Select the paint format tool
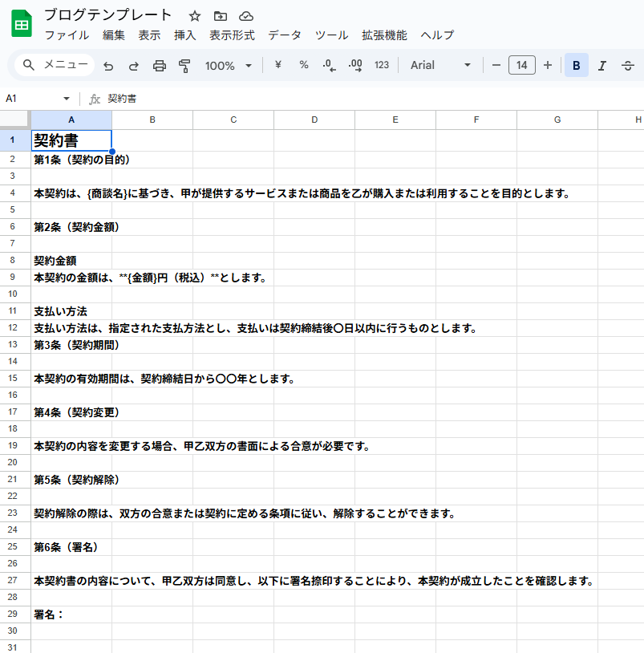The height and width of the screenshot is (653, 644). click(185, 66)
